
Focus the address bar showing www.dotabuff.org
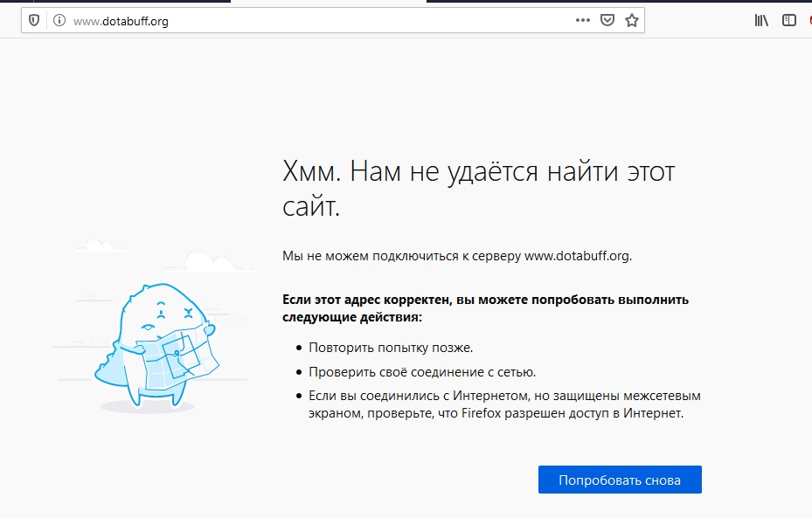click(306, 21)
